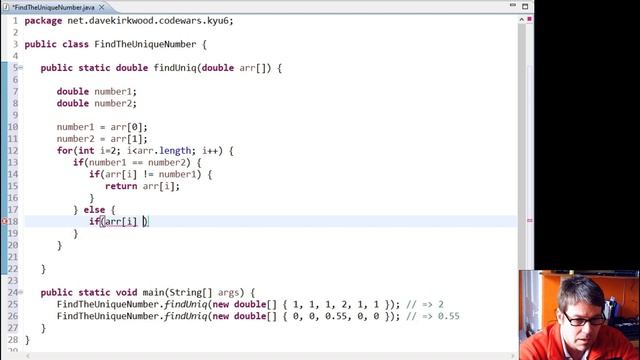Image resolution: width=640 pixels, height=360 pixels.
Task: Click the "args" parameter on line 24
Action: [228, 293]
